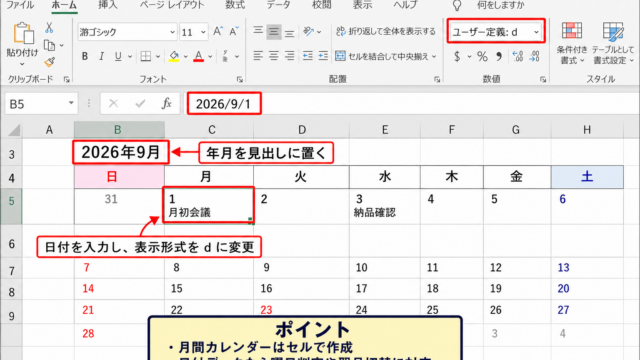Switch to the ページ レイアウト tab
The width and height of the screenshot is (640, 360).
171,5
